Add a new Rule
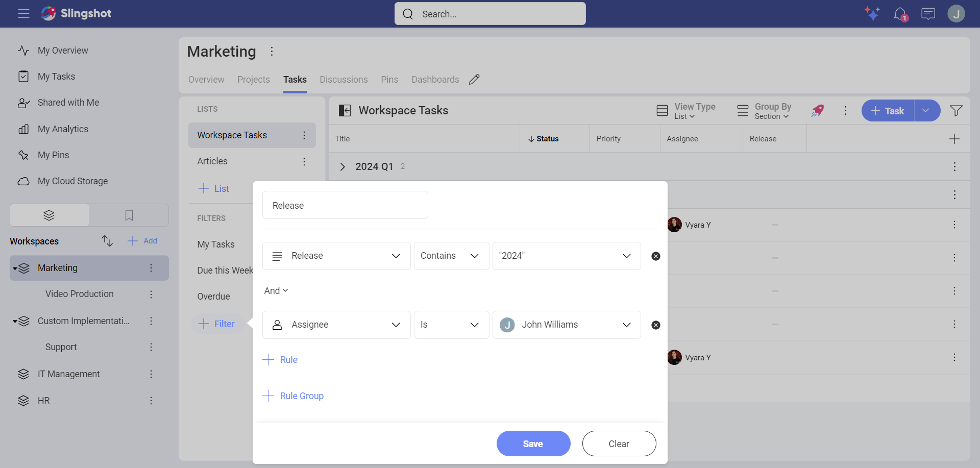The height and width of the screenshot is (468, 980). click(280, 360)
